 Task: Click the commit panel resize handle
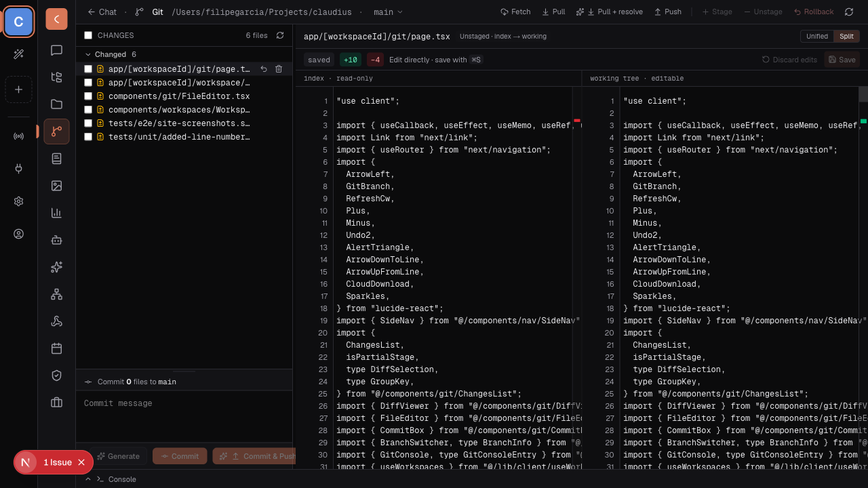click(x=184, y=371)
